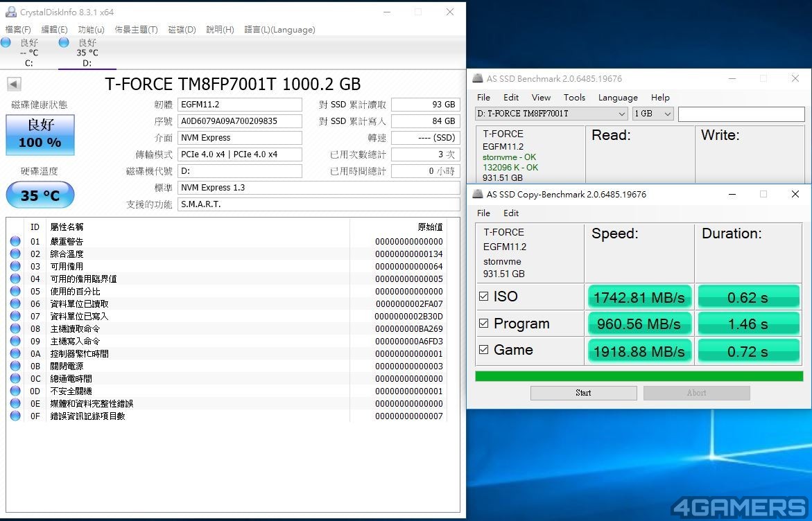Open the Help menu in AS SSD Benchmark

(660, 97)
